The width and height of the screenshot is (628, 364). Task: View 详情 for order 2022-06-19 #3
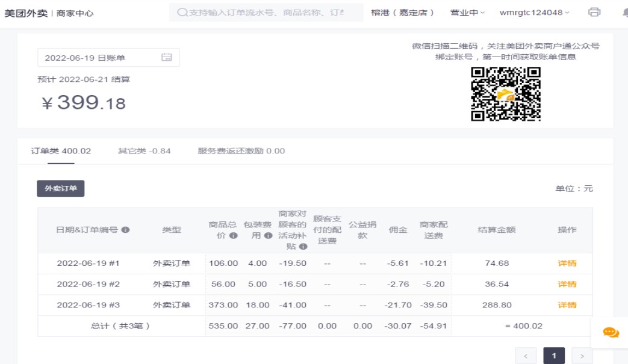tap(567, 305)
